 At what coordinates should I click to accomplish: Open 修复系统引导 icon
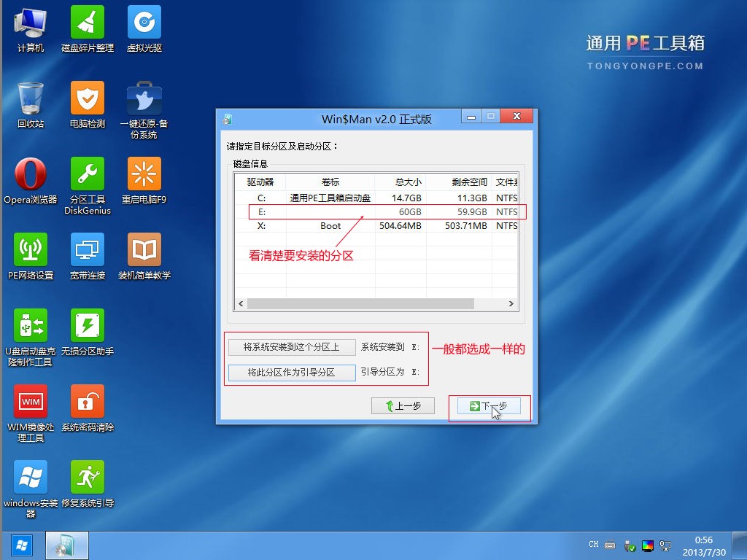click(x=88, y=483)
